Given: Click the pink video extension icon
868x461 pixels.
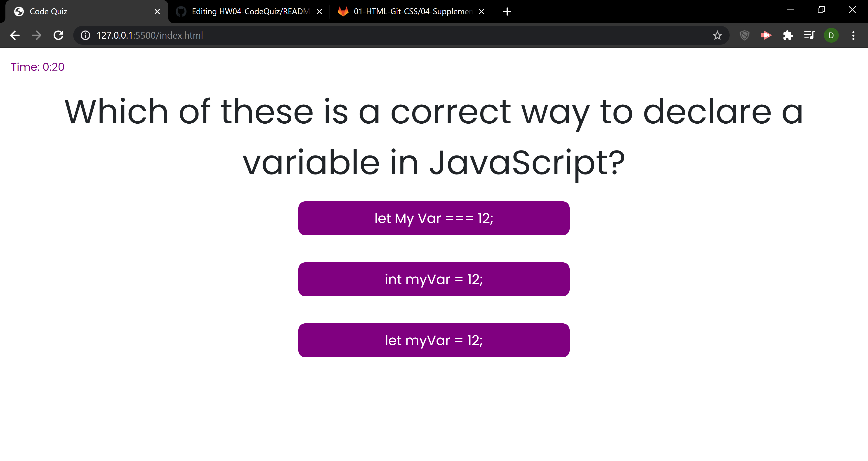Looking at the screenshot, I should point(766,35).
